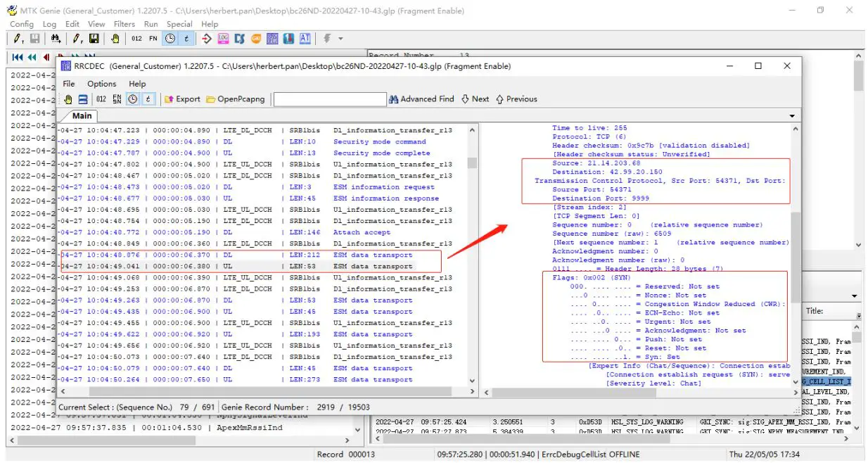Image resolution: width=868 pixels, height=463 pixels.
Task: Expand the dropdown arrow next to lightning icon
Action: click(341, 39)
